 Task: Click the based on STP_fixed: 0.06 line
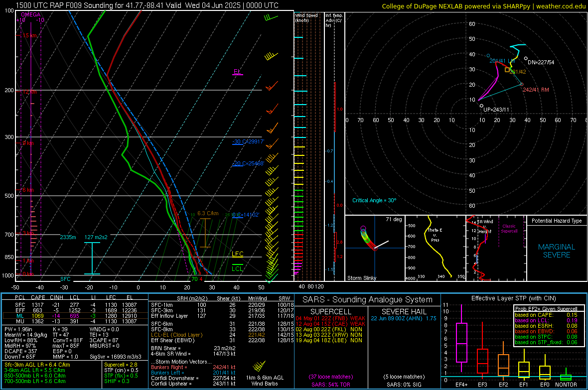tap(546, 342)
